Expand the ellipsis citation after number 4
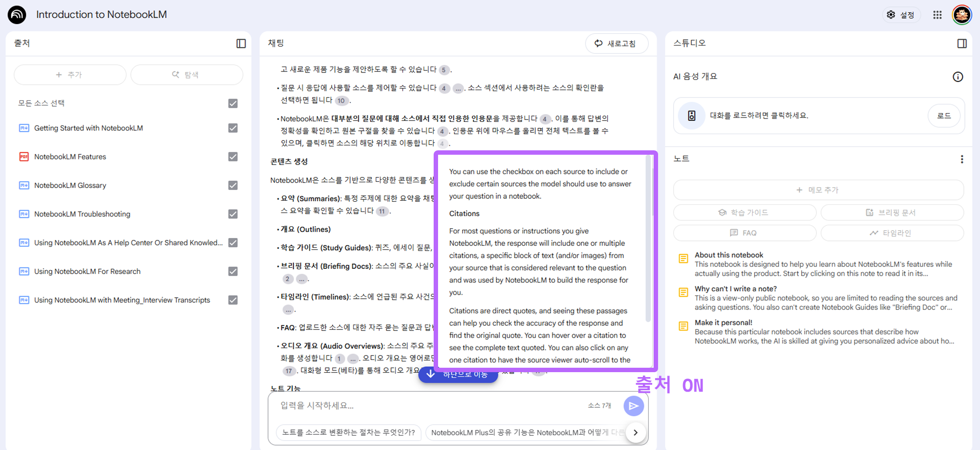 [458, 89]
